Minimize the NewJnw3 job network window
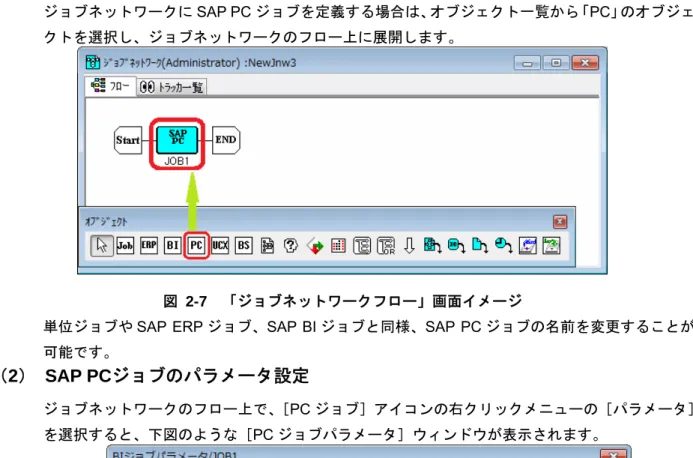The height and width of the screenshot is (458, 693). [527, 63]
